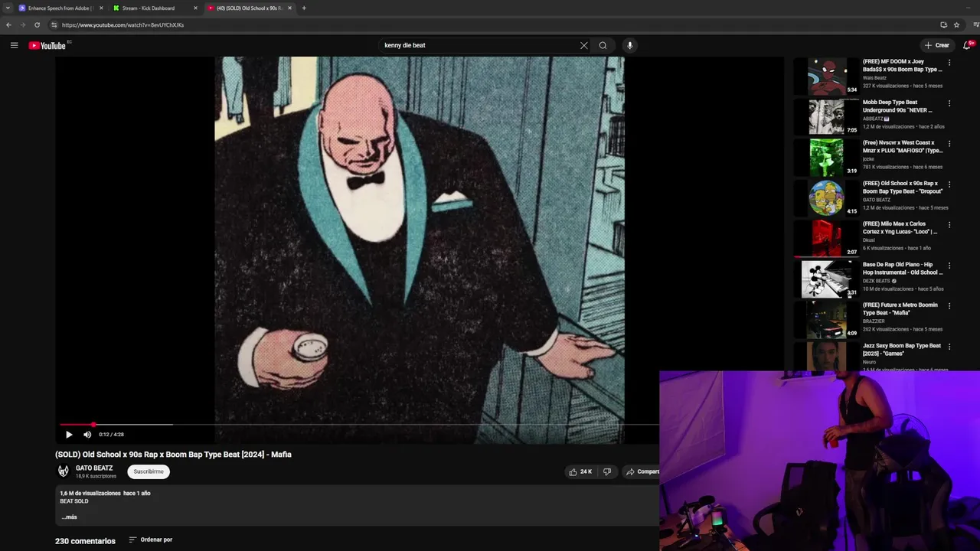Open a new browser tab with plus icon
980x551 pixels.
coord(304,8)
